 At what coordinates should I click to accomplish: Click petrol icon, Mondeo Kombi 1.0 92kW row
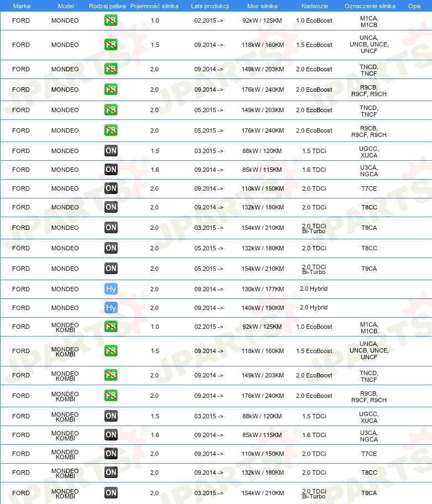111,326
